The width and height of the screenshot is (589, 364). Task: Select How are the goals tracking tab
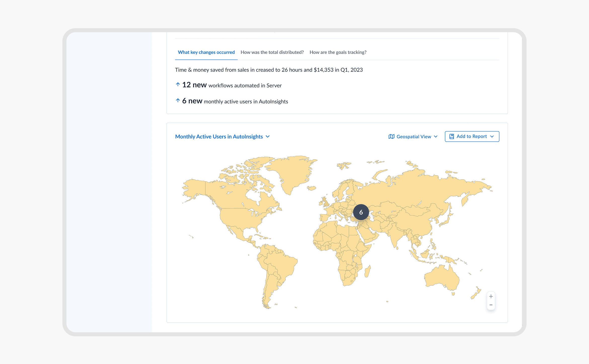click(338, 52)
